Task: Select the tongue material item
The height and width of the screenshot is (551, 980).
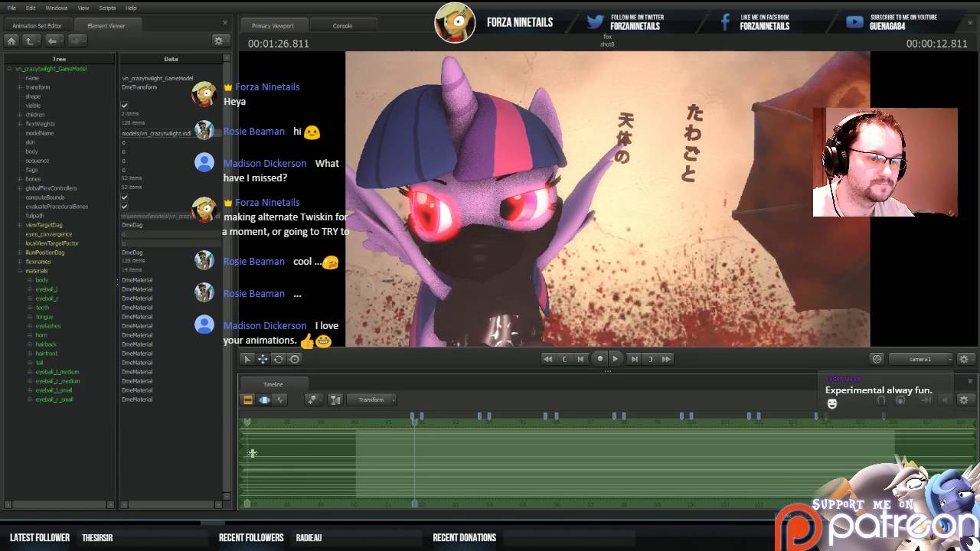Action: tap(44, 317)
